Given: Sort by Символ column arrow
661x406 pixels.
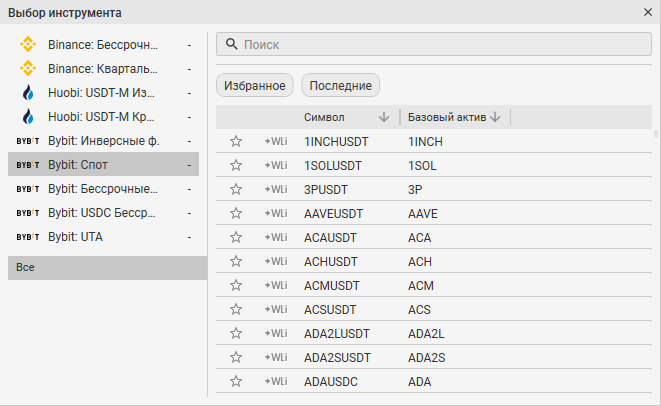Looking at the screenshot, I should point(384,117).
